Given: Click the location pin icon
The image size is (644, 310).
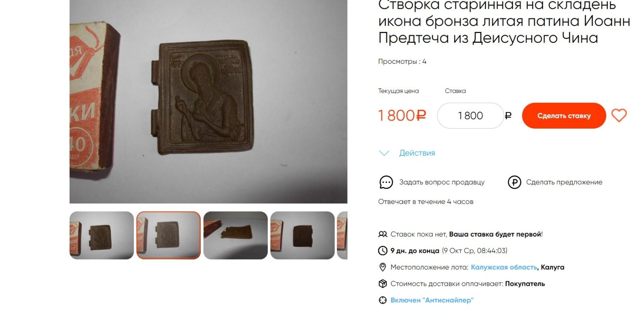Looking at the screenshot, I should click(383, 267).
